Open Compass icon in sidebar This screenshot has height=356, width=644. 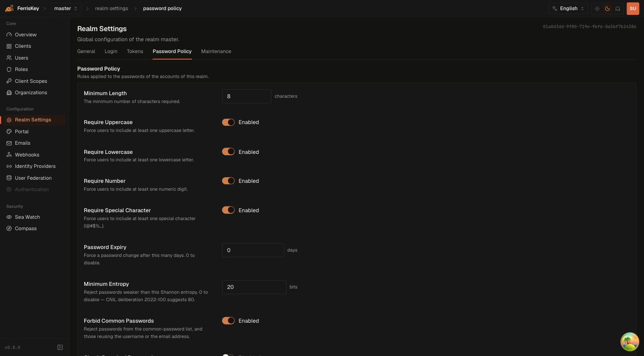tap(9, 228)
